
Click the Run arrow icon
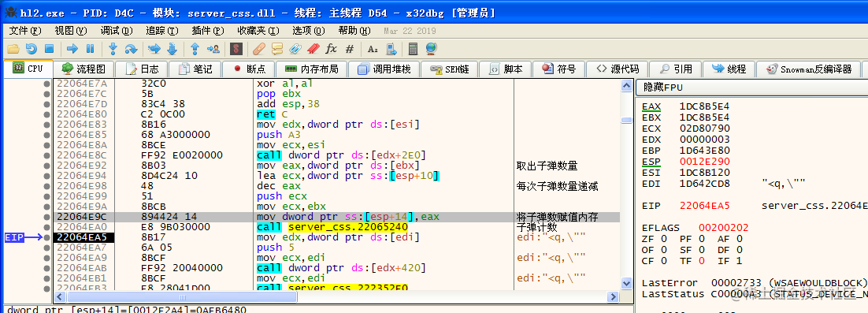coord(72,49)
